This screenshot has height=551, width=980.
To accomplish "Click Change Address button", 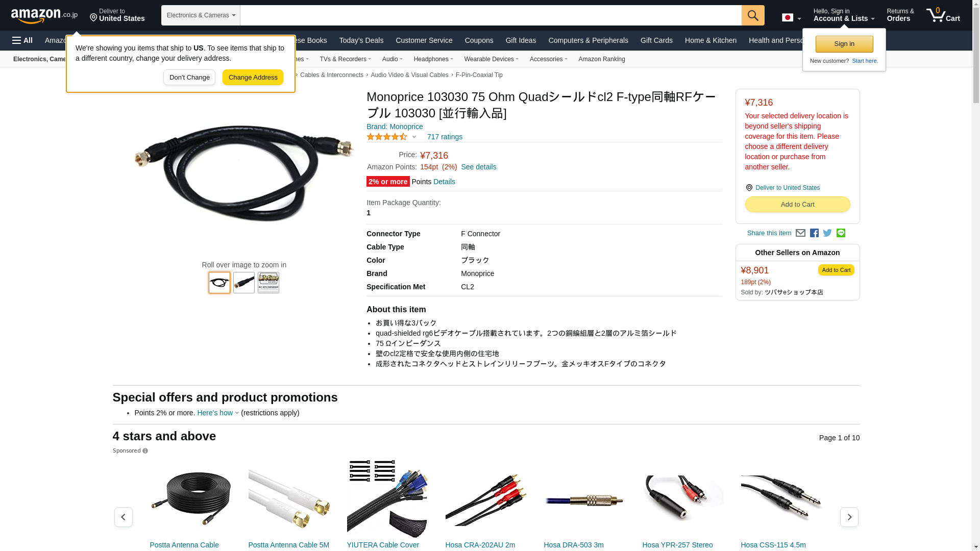I will (x=253, y=78).
